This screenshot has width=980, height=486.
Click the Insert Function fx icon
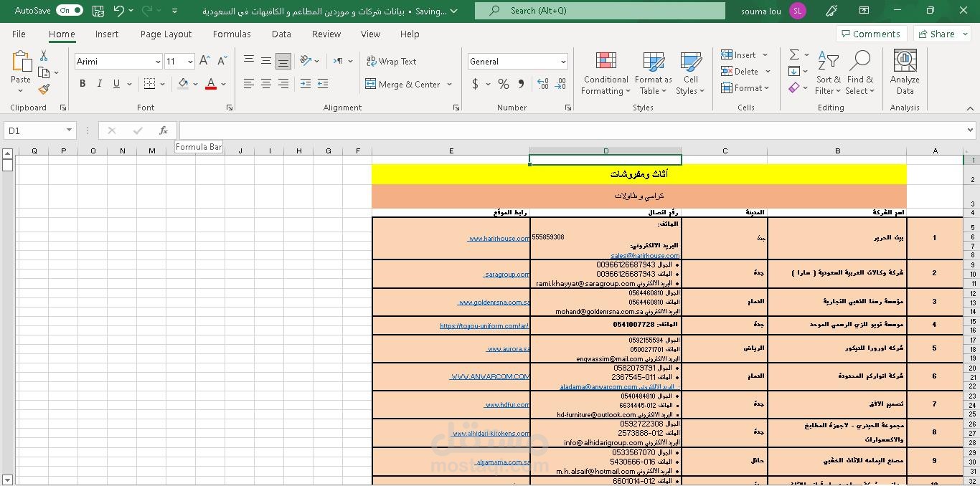164,130
